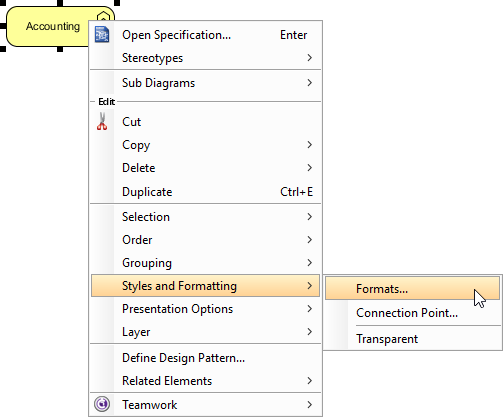Open the Stereotypes submenu
Screen dimensions: 503x417
205,58
